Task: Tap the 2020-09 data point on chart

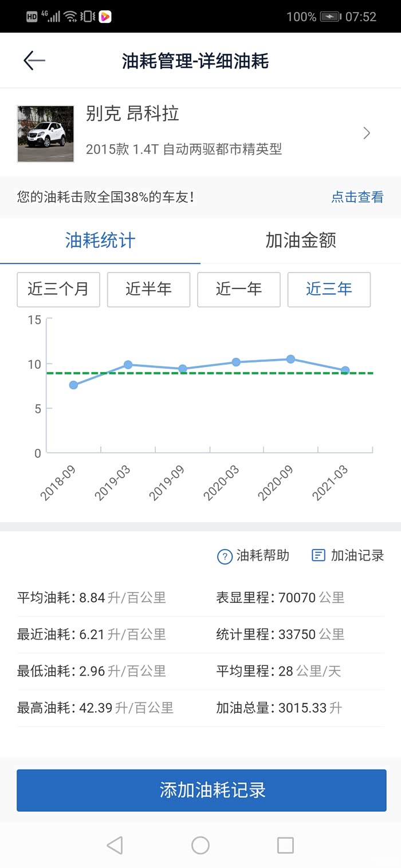Action: click(290, 359)
